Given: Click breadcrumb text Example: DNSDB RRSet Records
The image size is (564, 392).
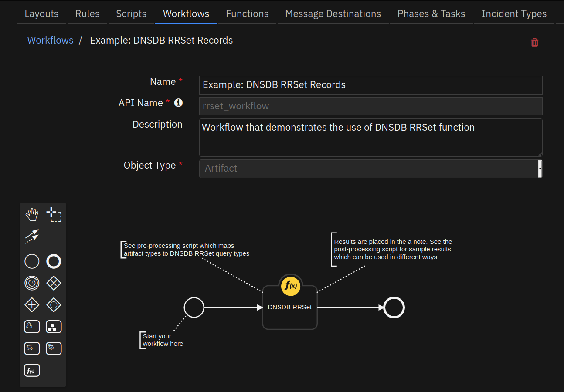Looking at the screenshot, I should pos(161,40).
